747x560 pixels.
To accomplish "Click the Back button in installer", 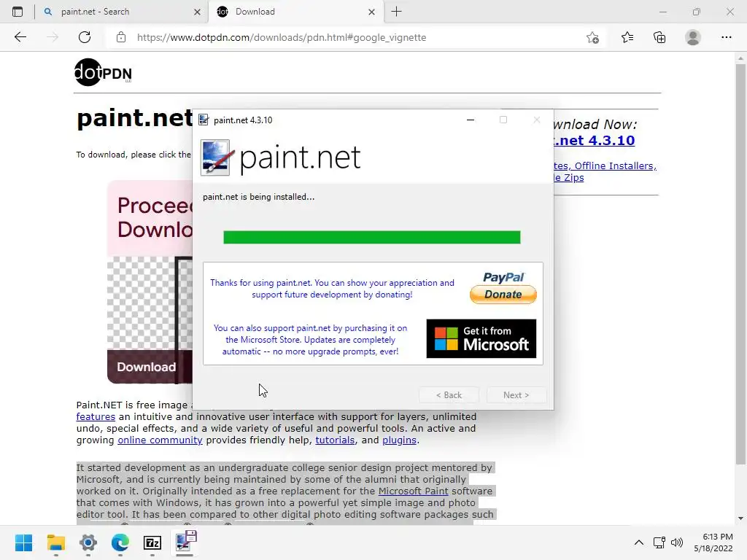I will 449,395.
